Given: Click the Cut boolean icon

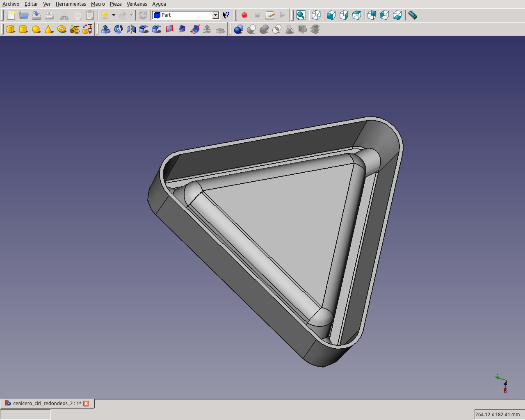Looking at the screenshot, I should click(x=251, y=29).
